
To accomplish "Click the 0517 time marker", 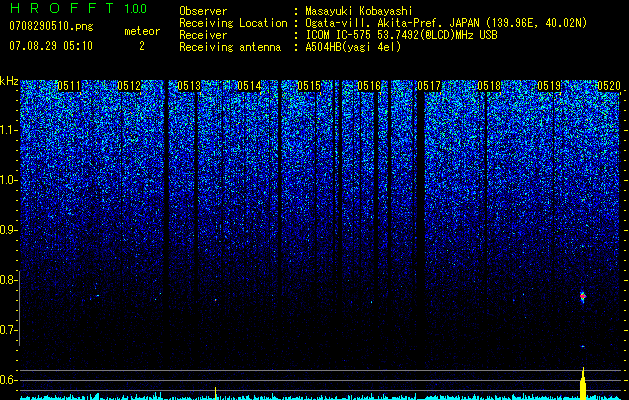I will (429, 86).
